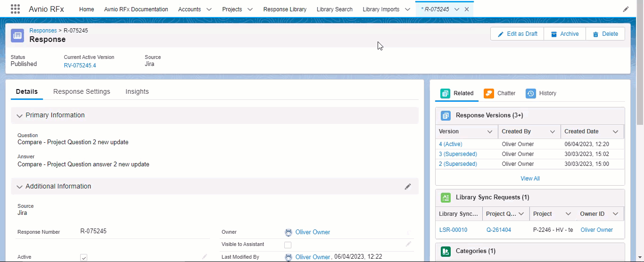Toggle the Active checkbox

click(x=83, y=257)
